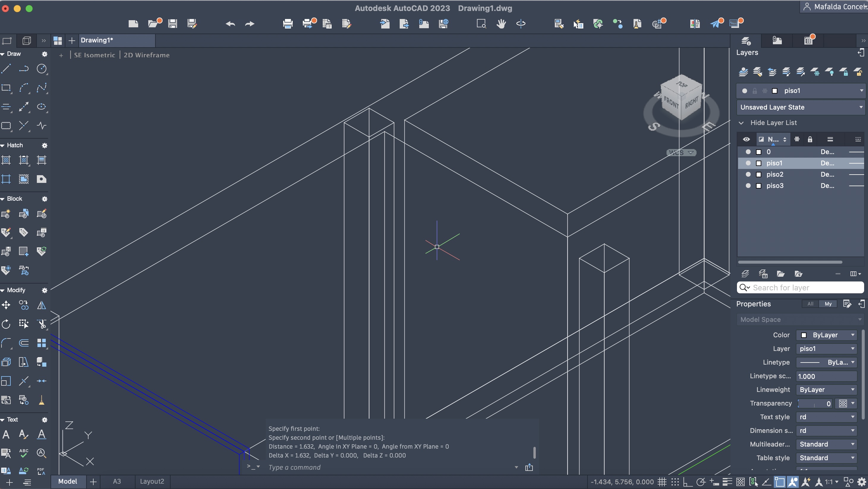The height and width of the screenshot is (489, 868).
Task: Select the Line tool in Draw panel
Action: [x=6, y=69]
